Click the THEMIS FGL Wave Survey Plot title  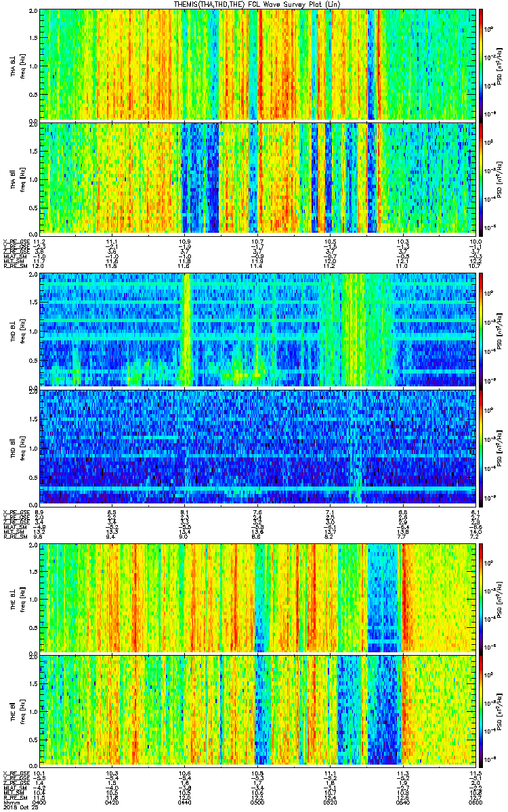click(257, 4)
